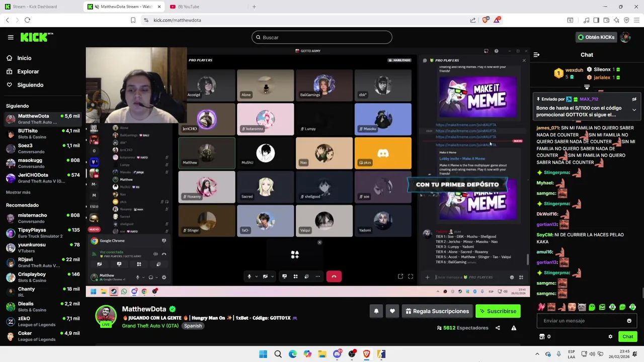Switch to Stream - Kick Dashboard tab
644x362 pixels.
[x=41, y=7]
